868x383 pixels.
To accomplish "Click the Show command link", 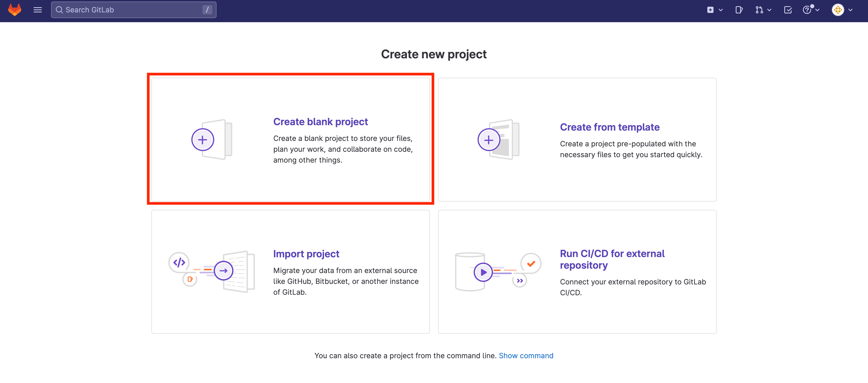I will pyautogui.click(x=526, y=355).
